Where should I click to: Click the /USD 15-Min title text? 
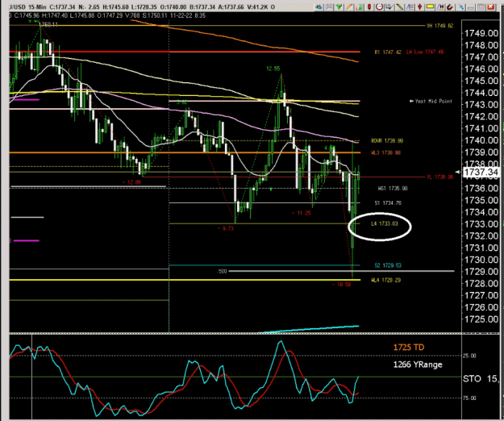pos(27,6)
